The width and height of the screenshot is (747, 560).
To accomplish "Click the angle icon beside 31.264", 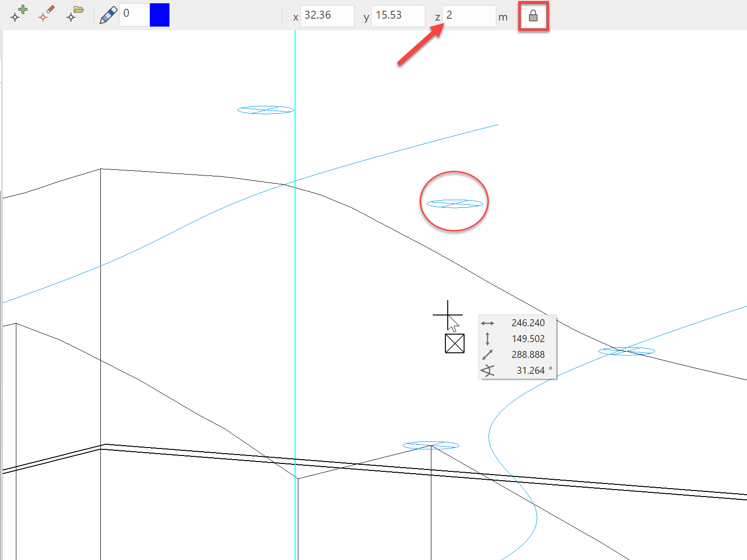I will click(487, 371).
